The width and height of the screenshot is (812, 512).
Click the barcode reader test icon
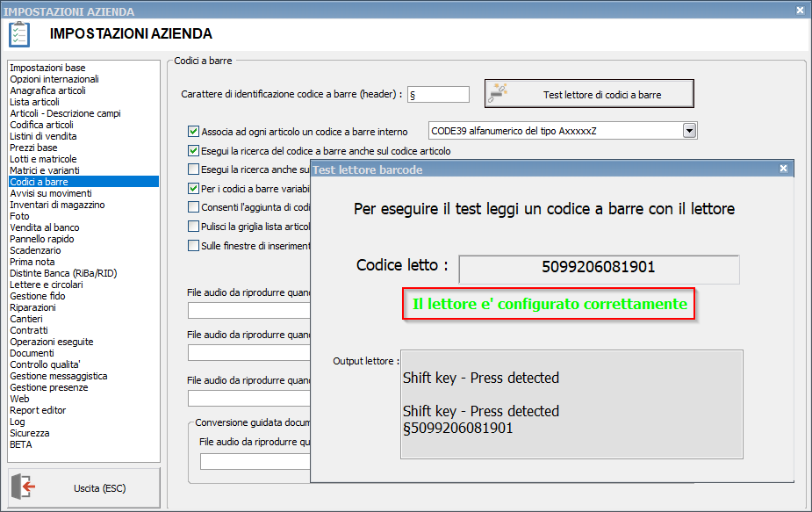click(x=499, y=93)
